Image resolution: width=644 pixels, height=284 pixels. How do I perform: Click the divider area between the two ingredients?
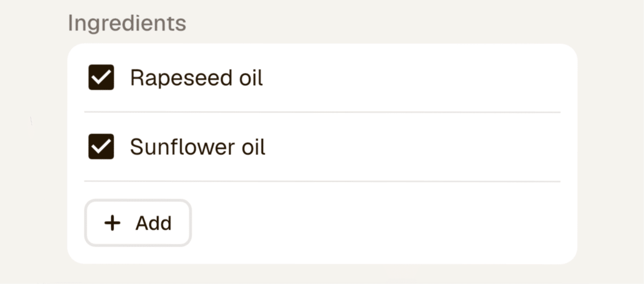[x=322, y=112]
